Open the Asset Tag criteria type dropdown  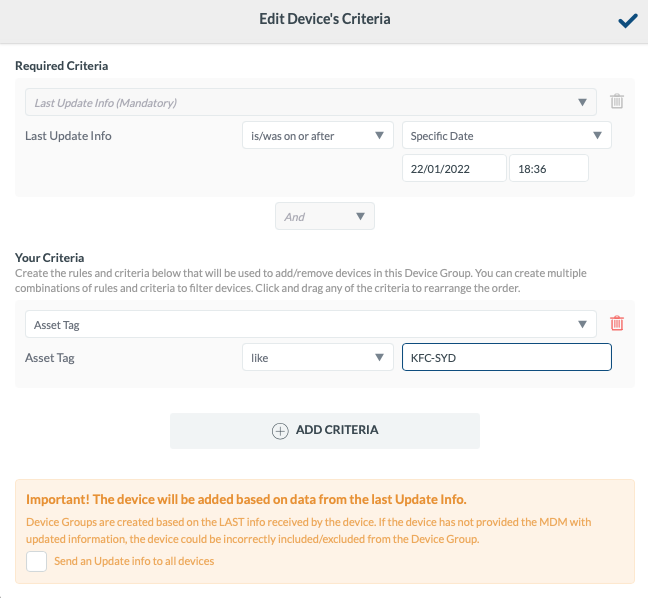310,324
